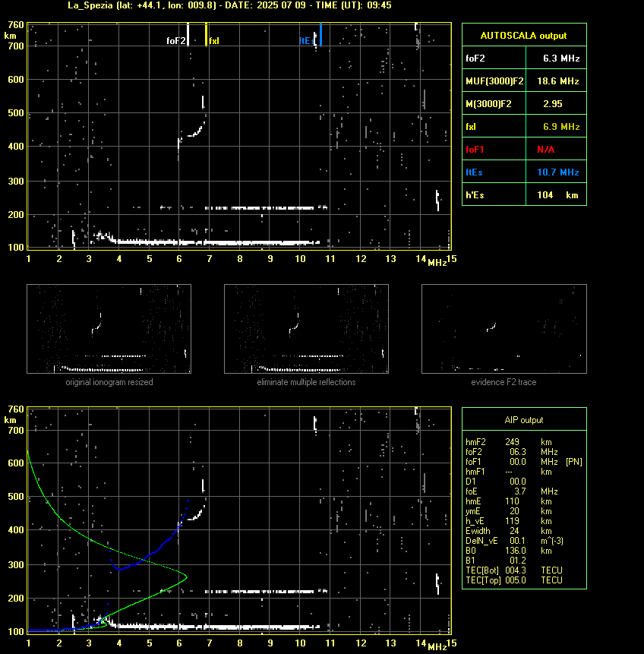Click the 10 MHz axis label on bottom ionogram

tap(300, 643)
